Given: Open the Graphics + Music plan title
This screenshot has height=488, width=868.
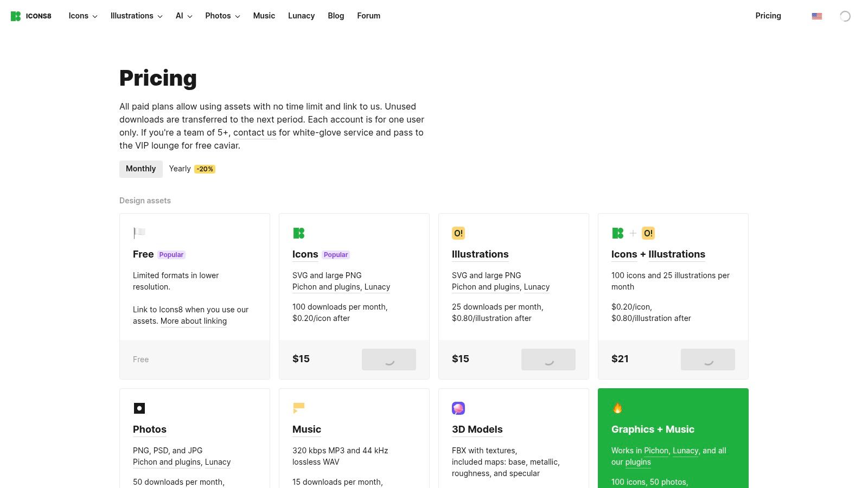Looking at the screenshot, I should [x=653, y=429].
